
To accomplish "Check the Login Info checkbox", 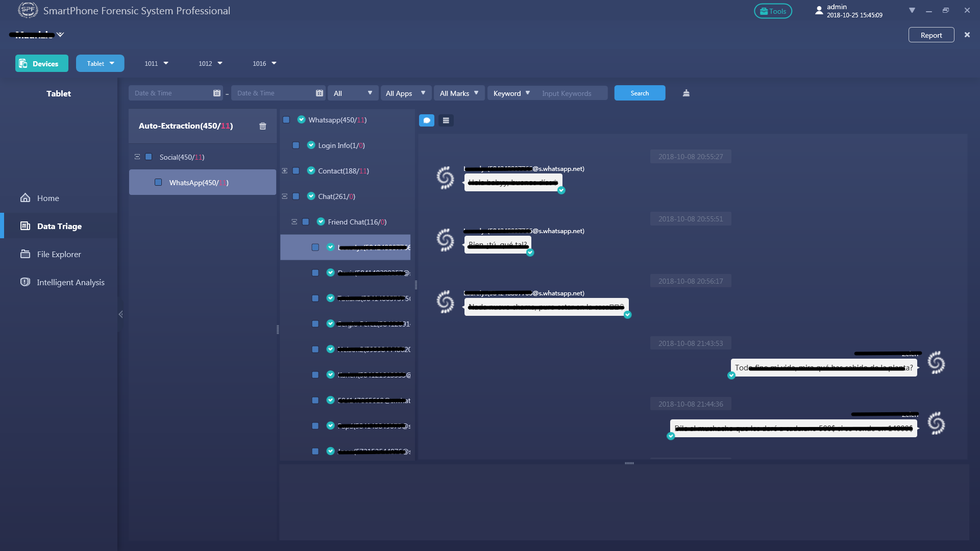I will click(x=296, y=145).
